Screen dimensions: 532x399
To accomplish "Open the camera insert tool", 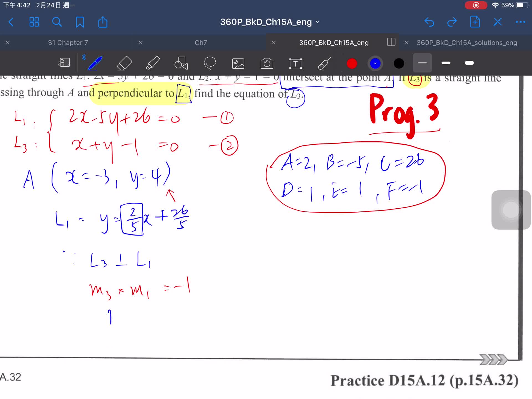I will 267,63.
